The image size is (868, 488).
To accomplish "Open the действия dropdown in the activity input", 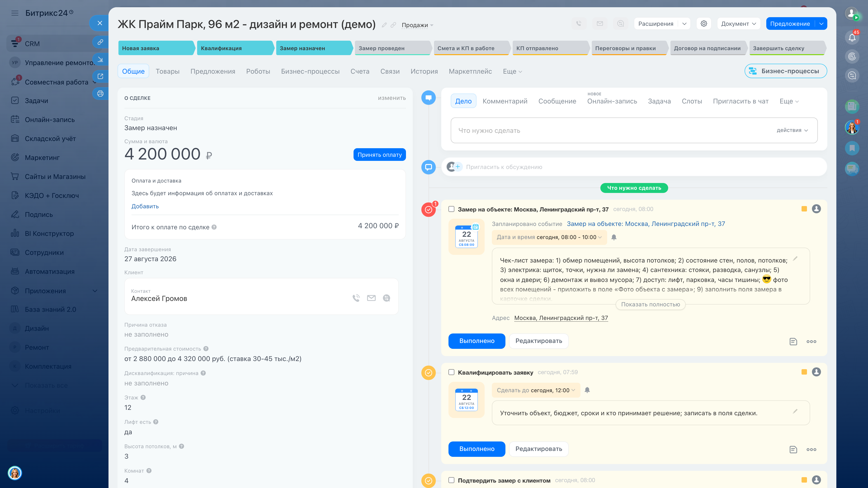I will [x=792, y=130].
